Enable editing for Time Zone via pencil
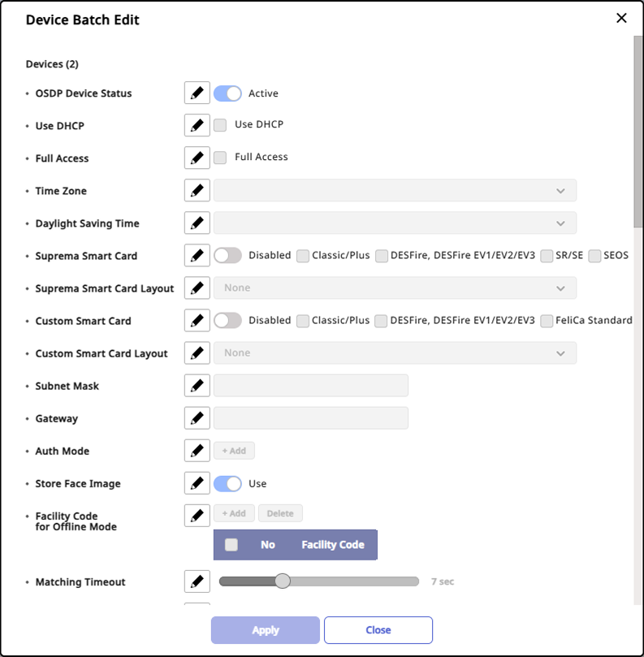 (197, 191)
